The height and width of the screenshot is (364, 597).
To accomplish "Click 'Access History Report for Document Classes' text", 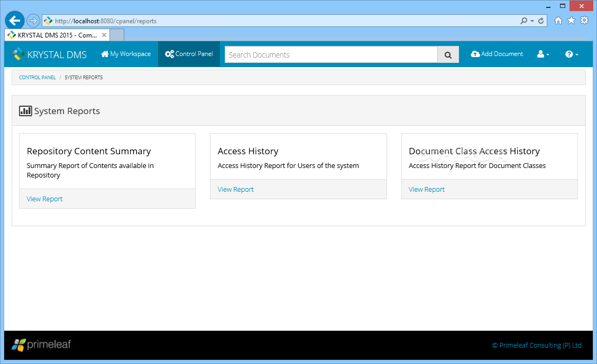I will pos(477,165).
